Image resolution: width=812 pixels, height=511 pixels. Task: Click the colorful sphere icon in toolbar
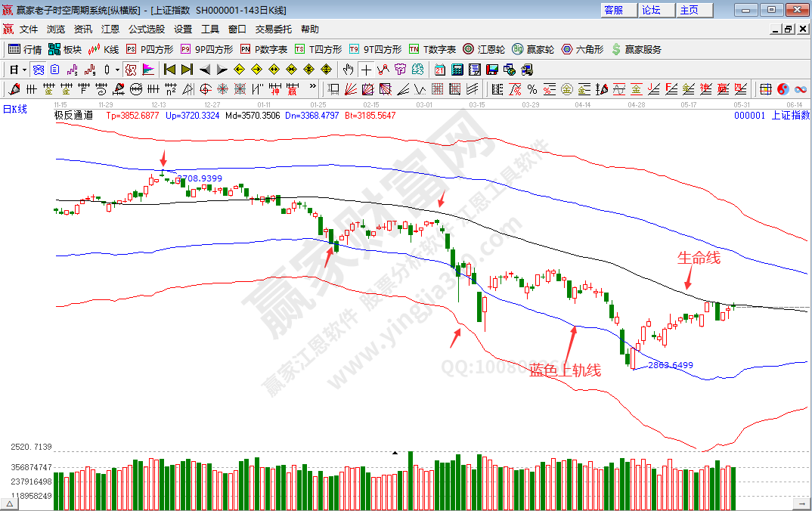click(x=782, y=89)
